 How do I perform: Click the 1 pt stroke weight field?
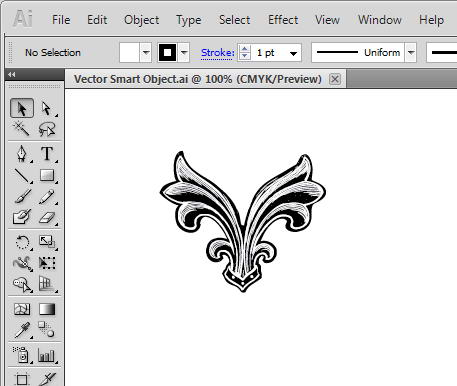coord(269,53)
